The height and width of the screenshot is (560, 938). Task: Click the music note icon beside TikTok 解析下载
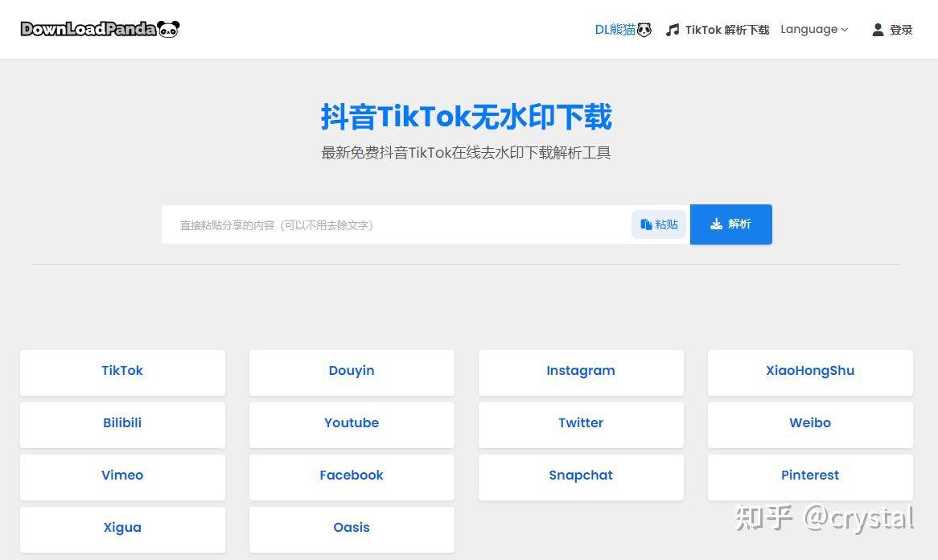click(x=673, y=29)
